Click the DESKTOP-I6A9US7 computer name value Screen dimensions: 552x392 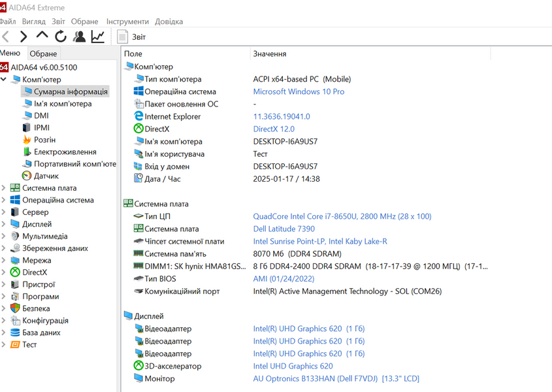coord(285,142)
